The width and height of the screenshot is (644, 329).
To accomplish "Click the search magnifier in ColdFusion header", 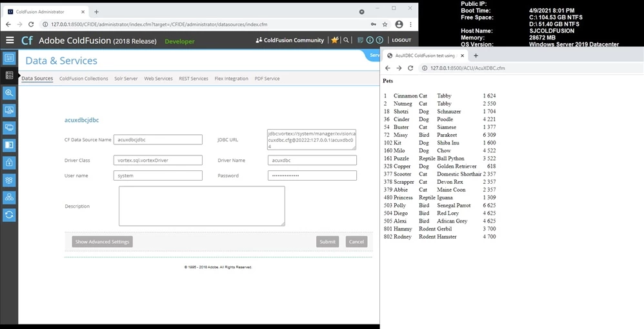I will click(347, 40).
